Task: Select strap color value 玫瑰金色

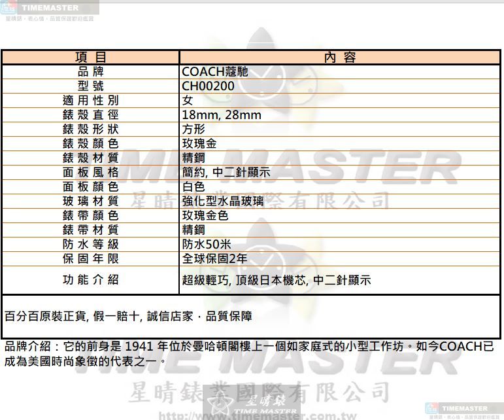Action: tap(205, 215)
